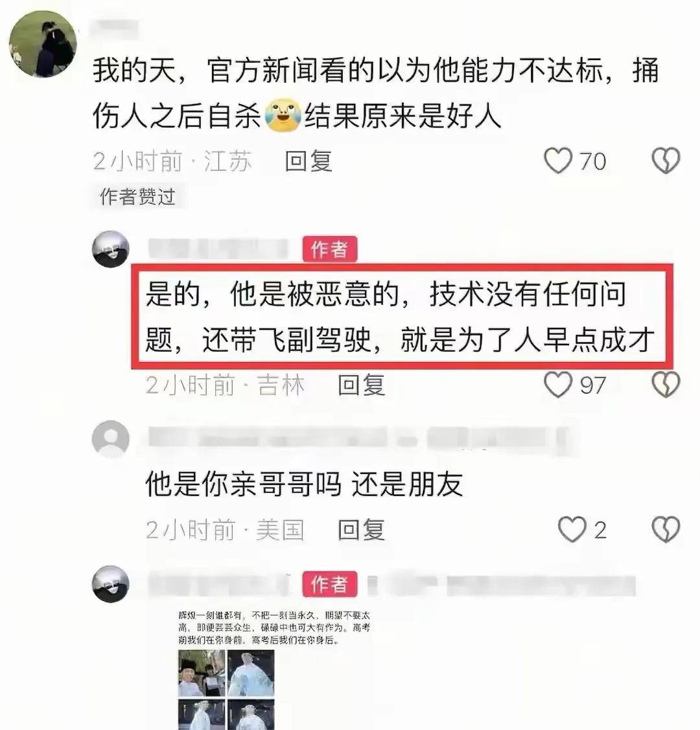Image resolution: width=700 pixels, height=730 pixels.
Task: Click the 作者赞过 tag
Action: click(137, 196)
